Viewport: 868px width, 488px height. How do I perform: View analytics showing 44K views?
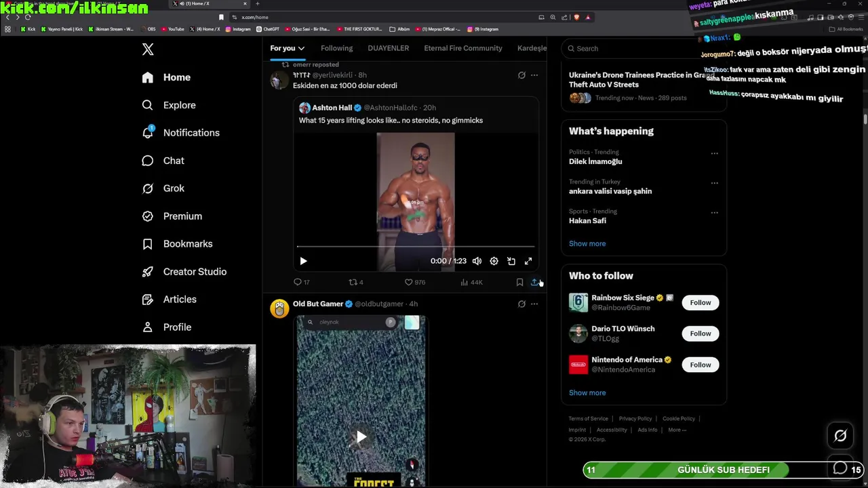coord(471,282)
